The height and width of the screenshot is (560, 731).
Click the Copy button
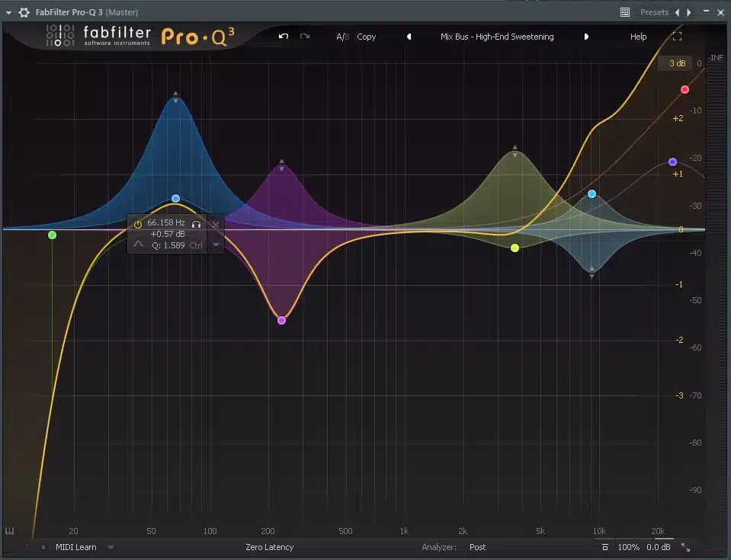coord(367,37)
